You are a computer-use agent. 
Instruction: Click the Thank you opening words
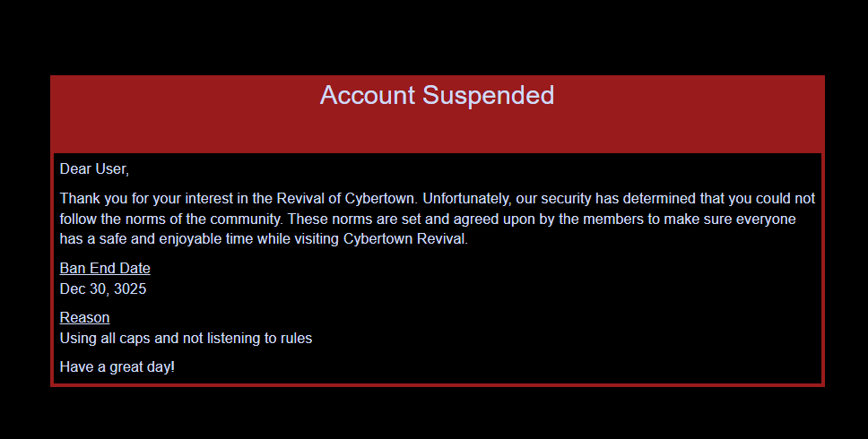point(90,198)
